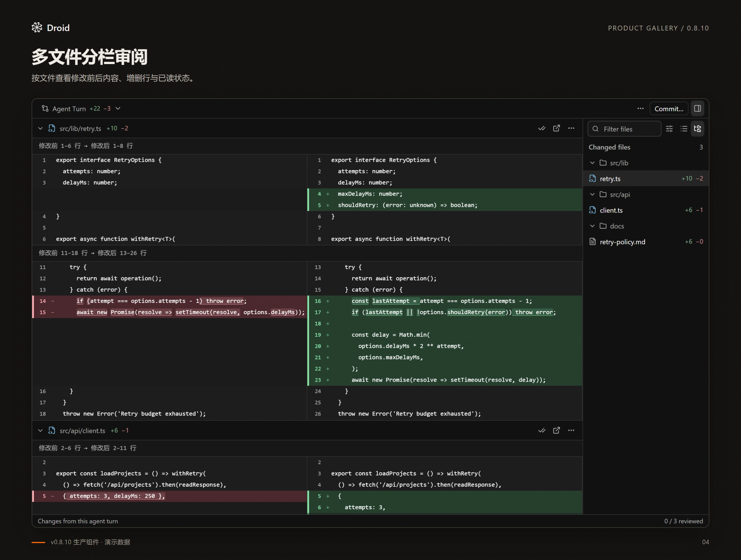Click the Droid logo icon
The image size is (741, 560).
point(37,28)
